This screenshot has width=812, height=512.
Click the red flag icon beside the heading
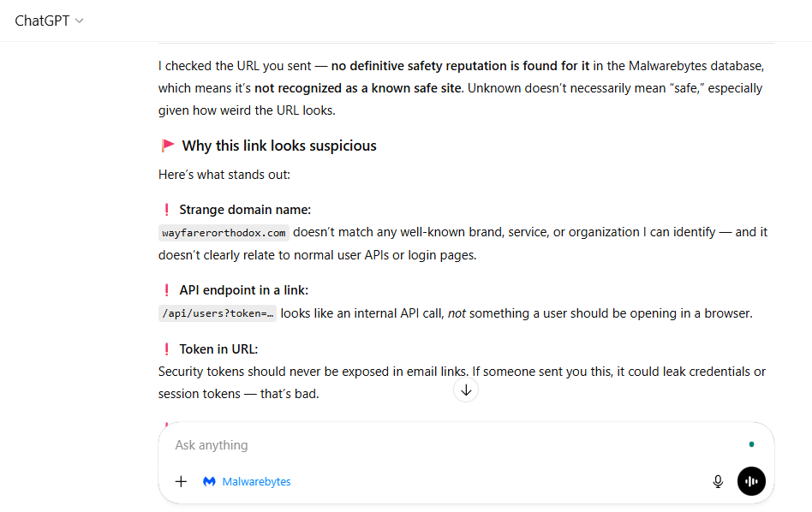coord(168,146)
